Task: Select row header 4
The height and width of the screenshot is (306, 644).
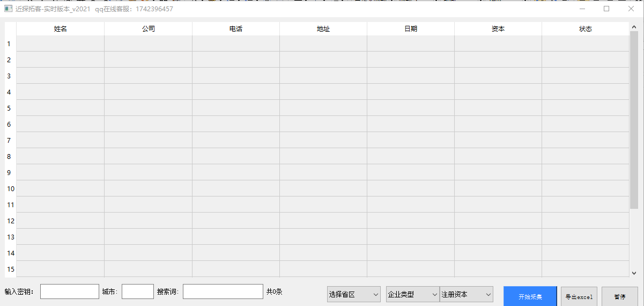Action: pos(11,92)
